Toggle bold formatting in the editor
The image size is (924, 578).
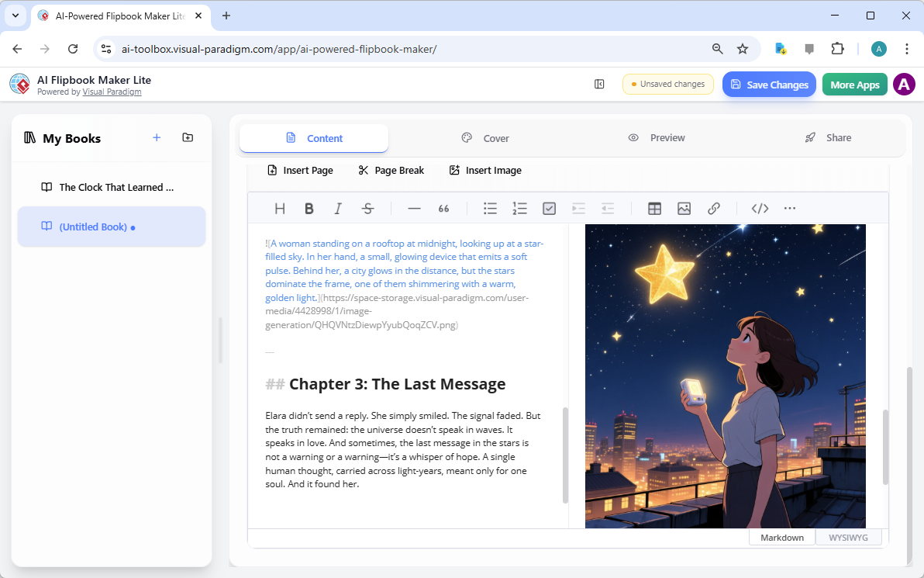309,208
